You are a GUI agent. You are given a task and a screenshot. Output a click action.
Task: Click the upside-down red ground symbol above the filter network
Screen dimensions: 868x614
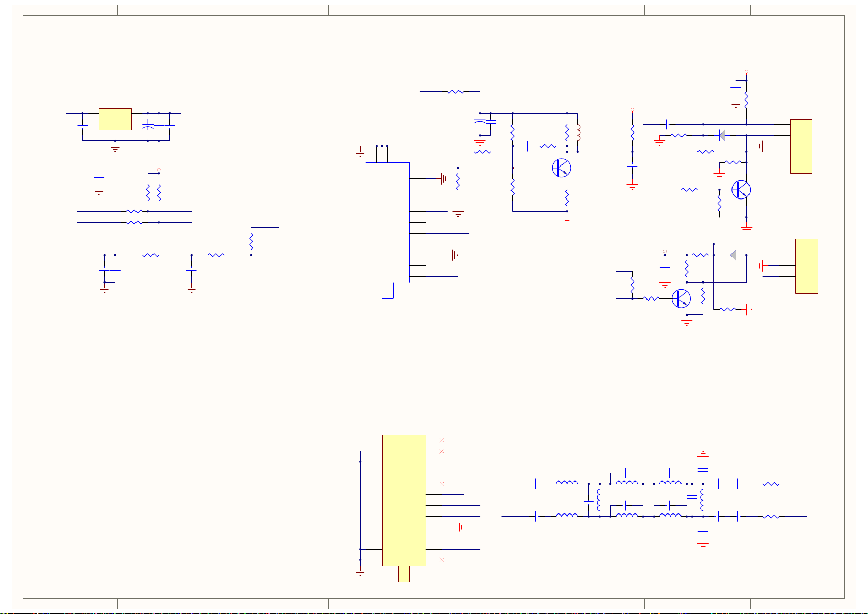pyautogui.click(x=703, y=455)
